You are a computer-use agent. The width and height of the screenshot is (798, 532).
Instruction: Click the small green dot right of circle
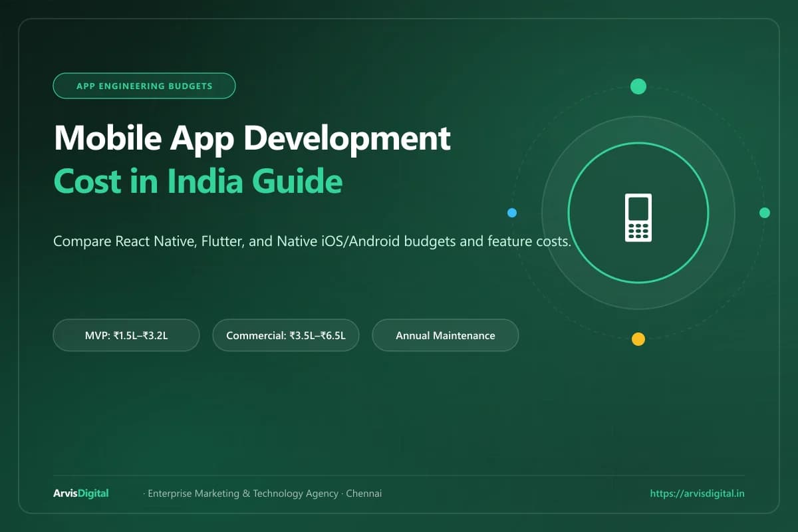tap(765, 213)
